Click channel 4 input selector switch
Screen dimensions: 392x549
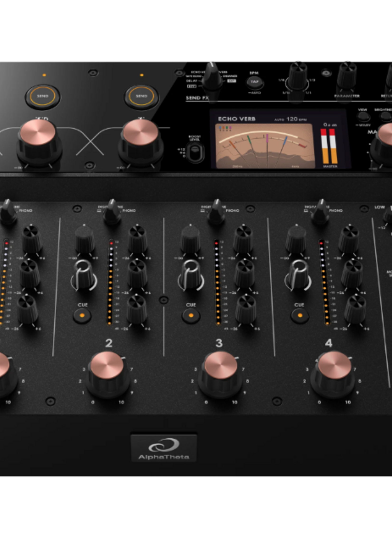pos(320,211)
